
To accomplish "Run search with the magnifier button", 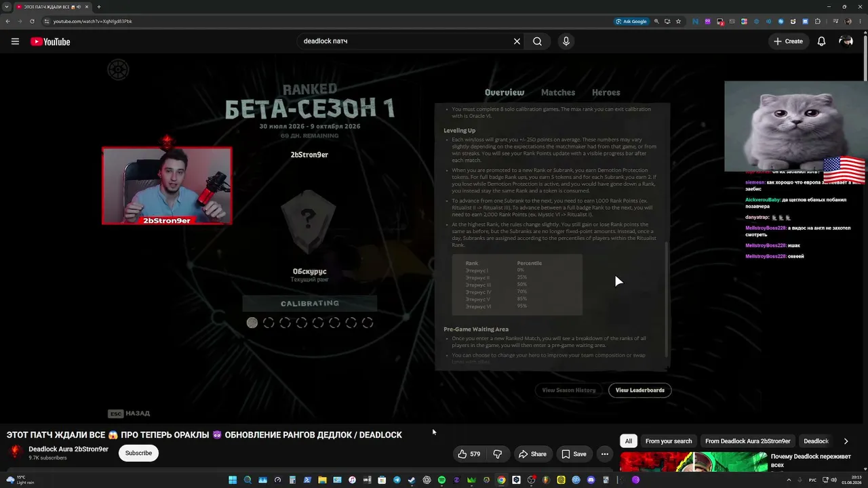I will pos(537,41).
